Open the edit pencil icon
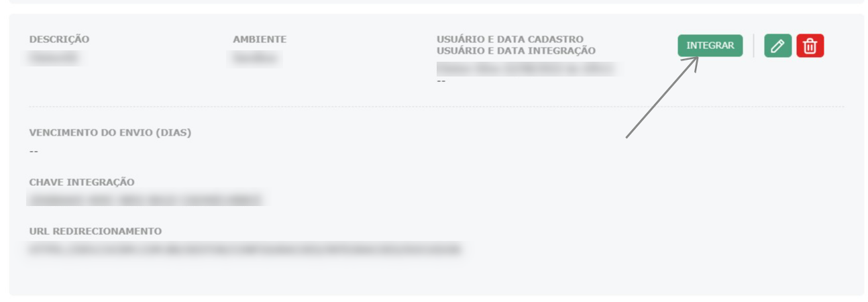 click(777, 46)
